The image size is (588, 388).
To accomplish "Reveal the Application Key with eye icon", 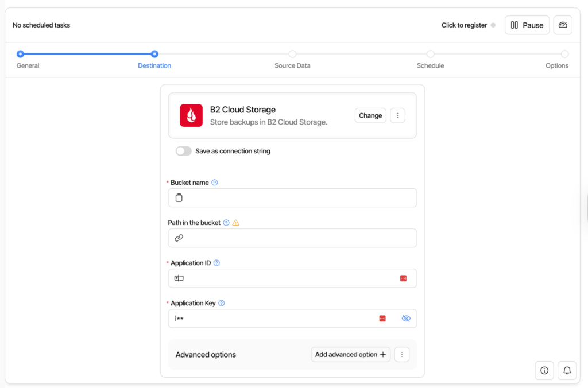I will click(406, 319).
